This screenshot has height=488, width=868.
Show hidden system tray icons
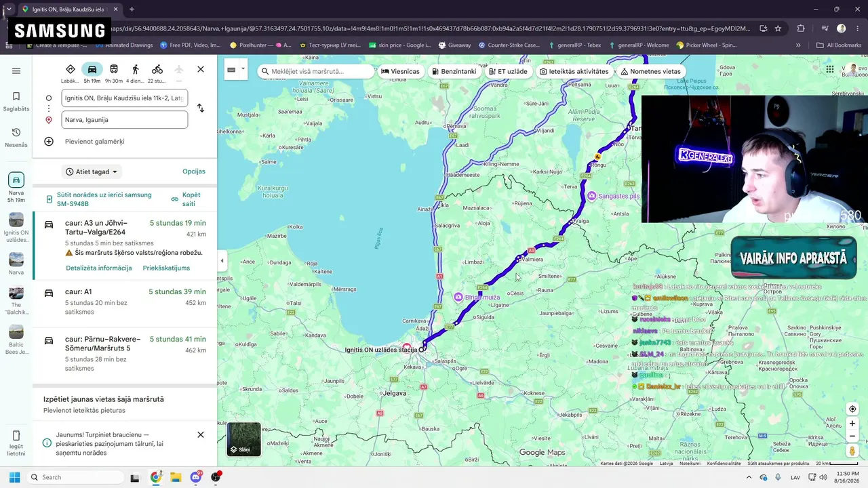pyautogui.click(x=749, y=477)
